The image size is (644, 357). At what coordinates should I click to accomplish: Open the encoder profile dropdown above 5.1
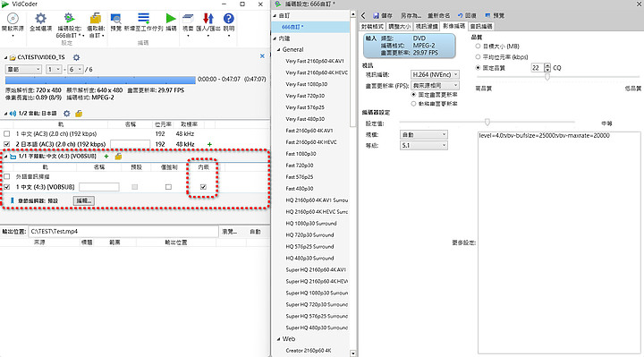[424, 135]
